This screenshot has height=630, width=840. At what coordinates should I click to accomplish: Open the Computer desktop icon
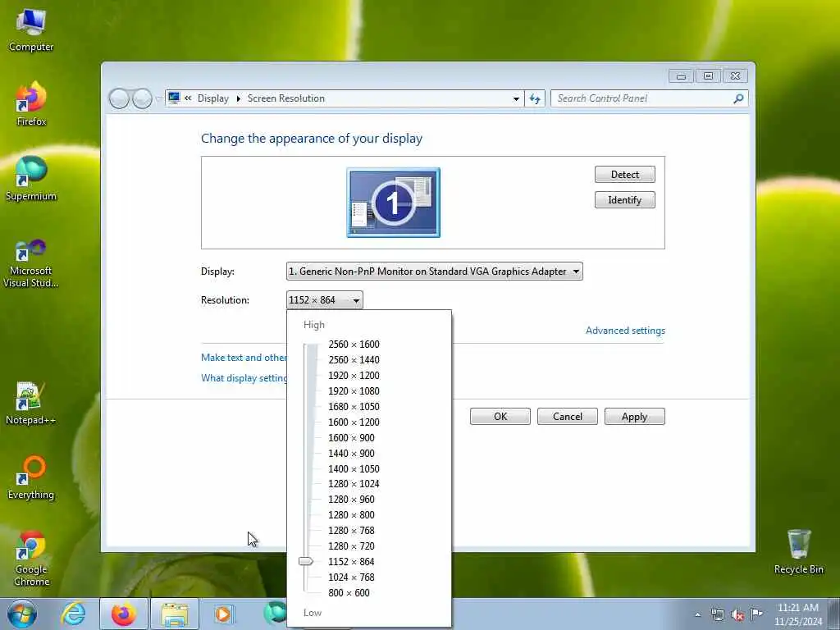pos(30,30)
